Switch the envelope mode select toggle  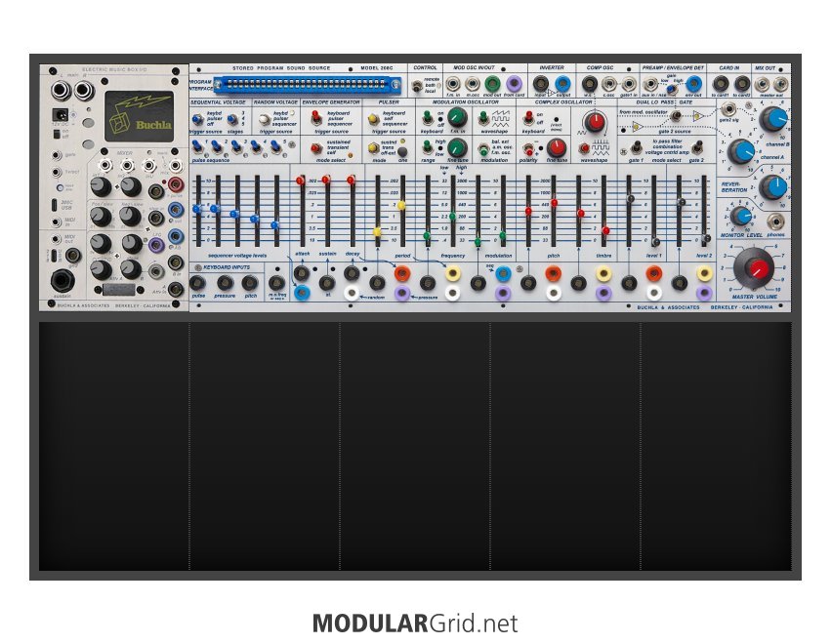[x=316, y=148]
